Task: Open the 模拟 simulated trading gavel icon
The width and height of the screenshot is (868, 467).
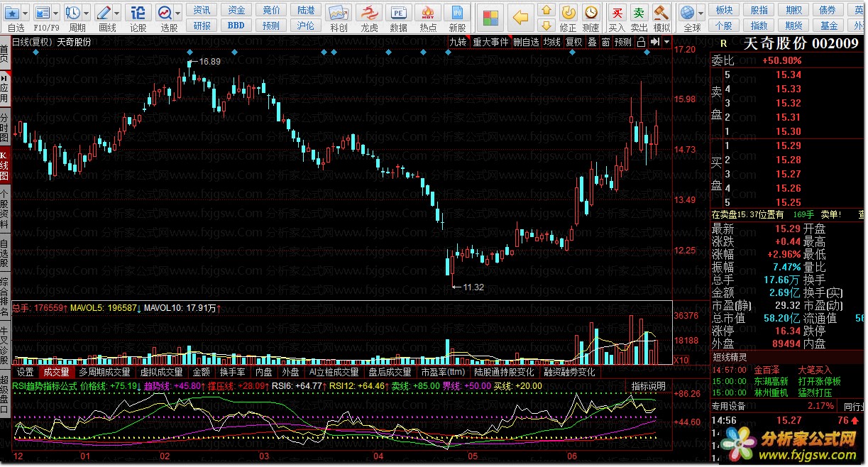Action: (661, 13)
